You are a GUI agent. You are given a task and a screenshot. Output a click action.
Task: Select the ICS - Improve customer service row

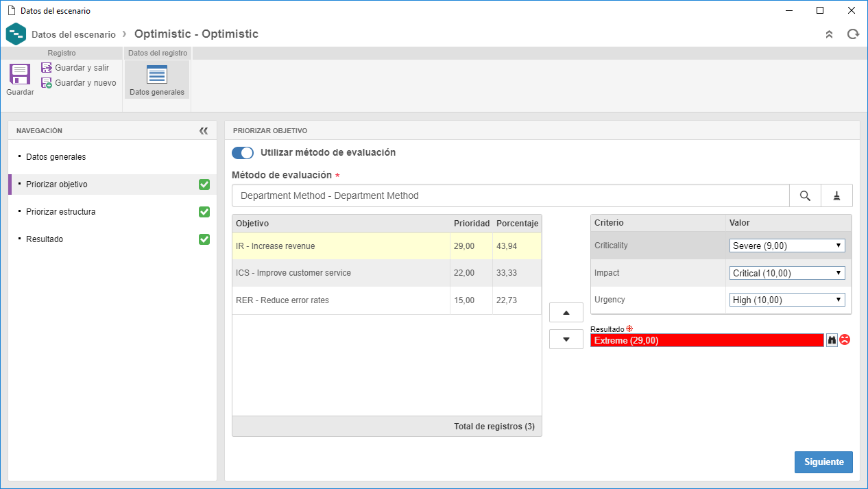click(387, 273)
